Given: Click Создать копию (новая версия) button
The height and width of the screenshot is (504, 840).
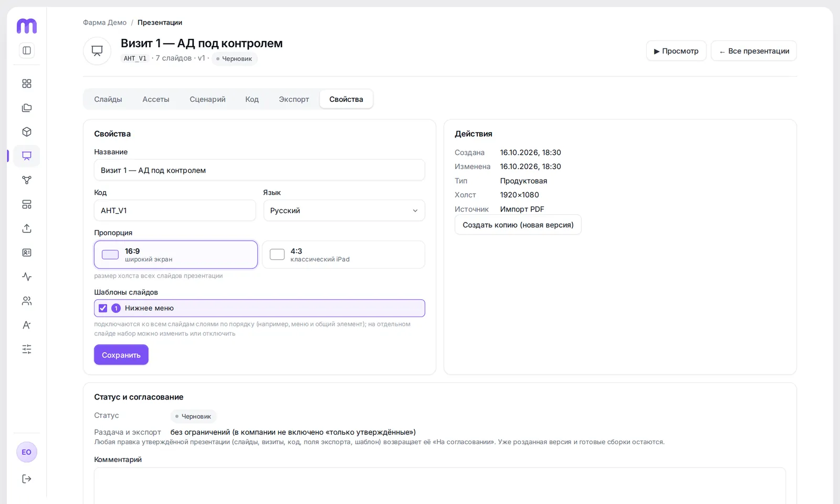Looking at the screenshot, I should click(518, 225).
